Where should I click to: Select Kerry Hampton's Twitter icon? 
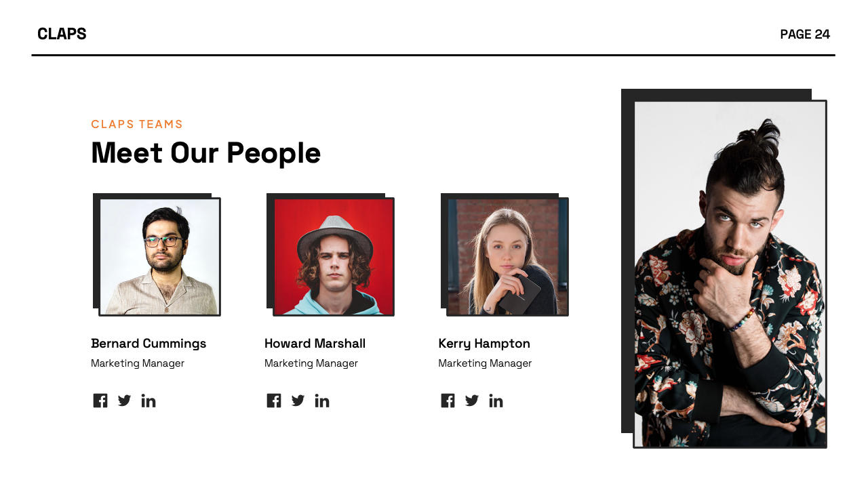[472, 401]
